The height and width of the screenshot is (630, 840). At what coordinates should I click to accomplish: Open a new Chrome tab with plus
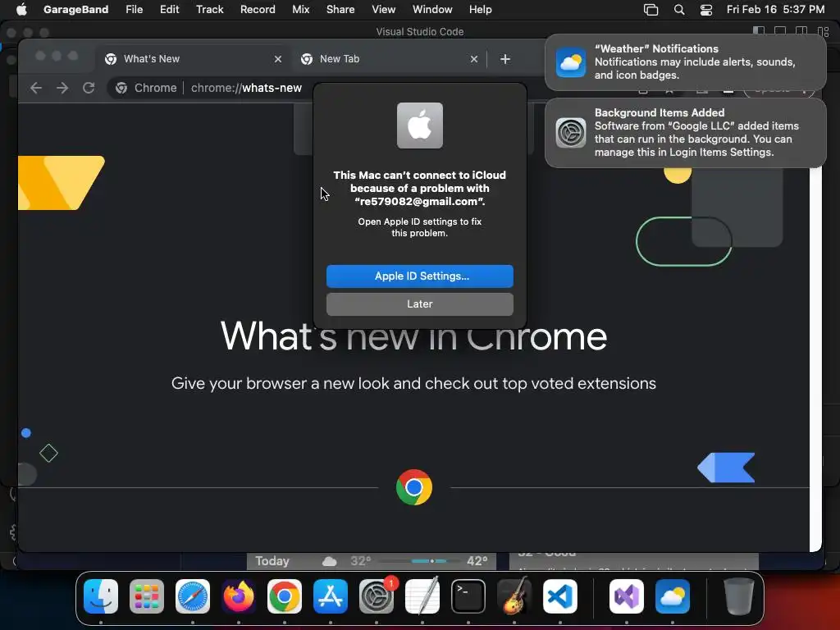(505, 59)
